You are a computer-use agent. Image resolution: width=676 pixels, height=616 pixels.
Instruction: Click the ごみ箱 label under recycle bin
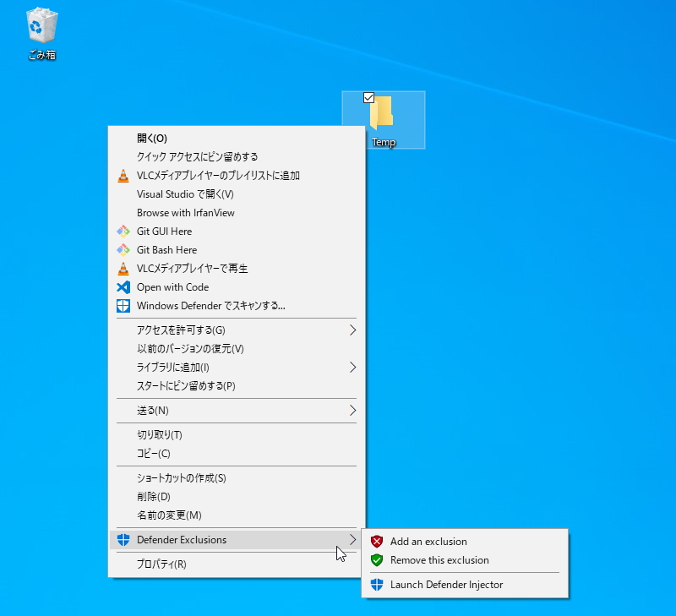coord(42,55)
